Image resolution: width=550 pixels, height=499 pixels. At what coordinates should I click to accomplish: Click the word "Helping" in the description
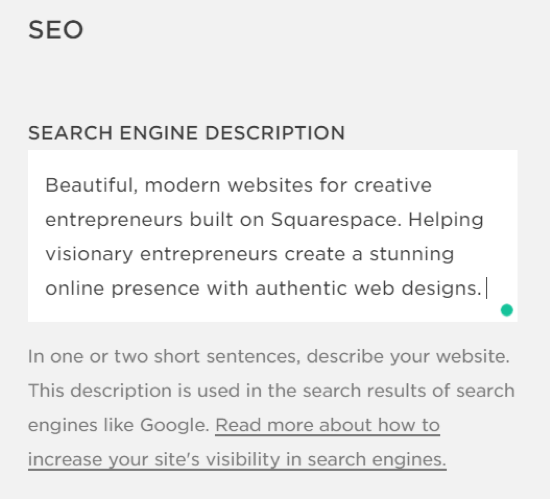pos(446,221)
